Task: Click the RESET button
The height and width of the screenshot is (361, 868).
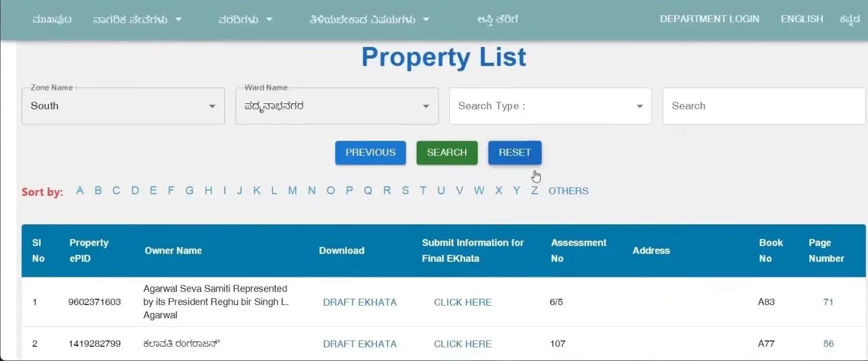Action: point(515,153)
